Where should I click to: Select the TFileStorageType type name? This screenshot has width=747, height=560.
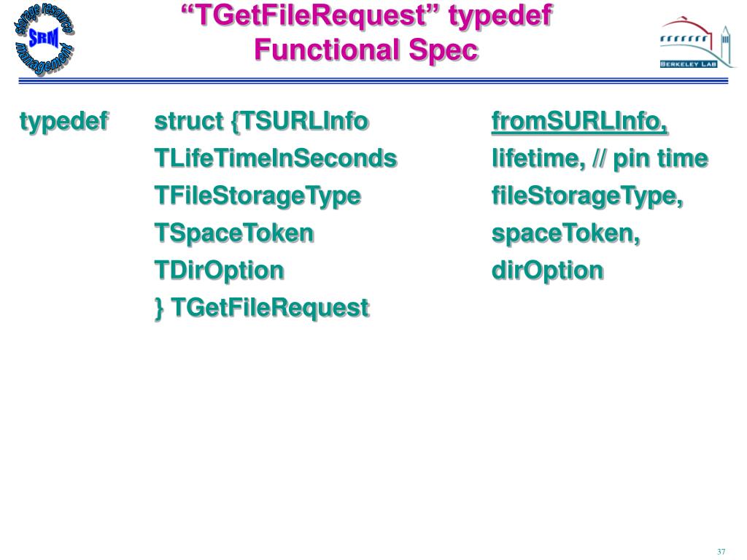[x=258, y=197]
